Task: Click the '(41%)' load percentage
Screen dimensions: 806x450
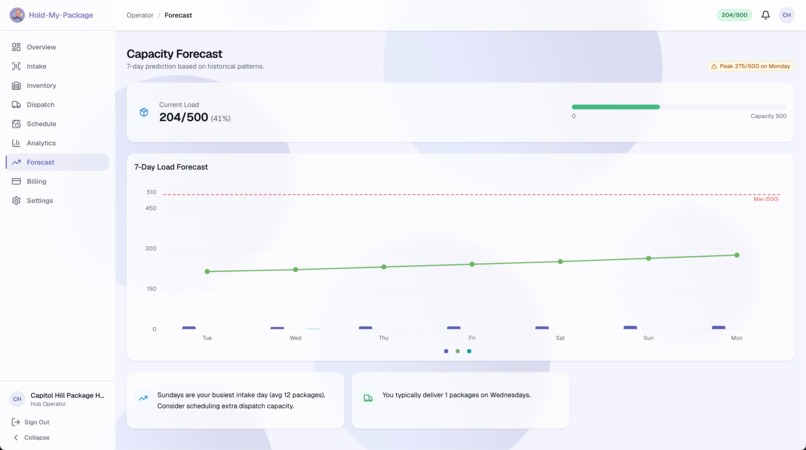Action: click(221, 119)
